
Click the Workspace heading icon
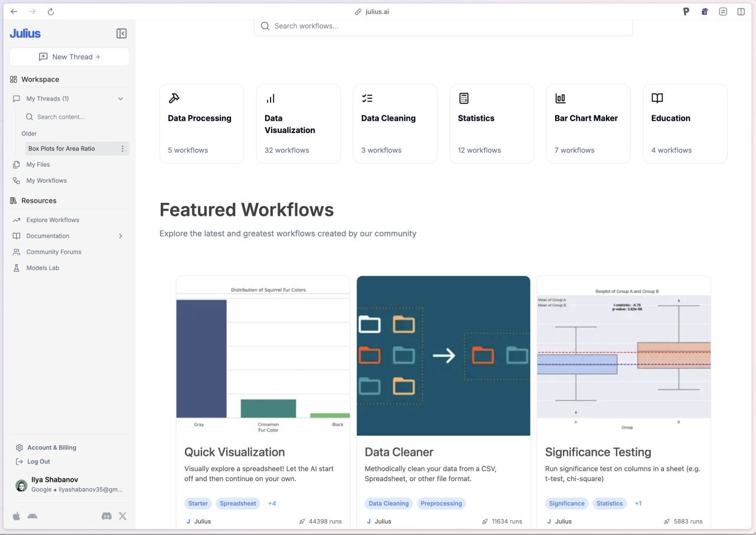coord(14,79)
